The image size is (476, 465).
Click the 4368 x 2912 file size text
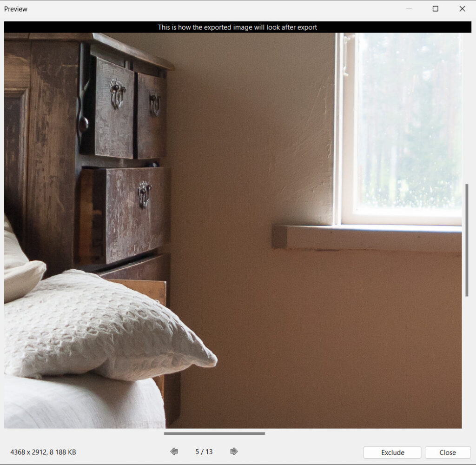click(43, 452)
